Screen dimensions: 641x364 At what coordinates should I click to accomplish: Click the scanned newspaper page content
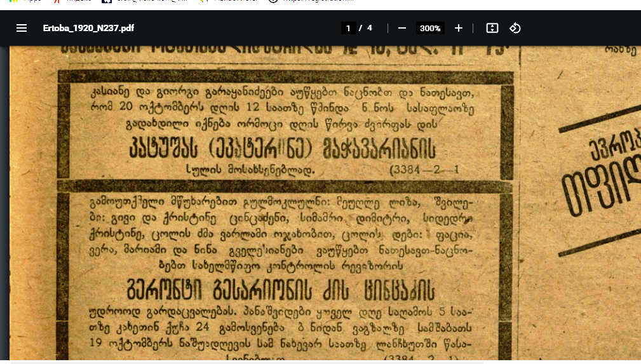pos(325,203)
